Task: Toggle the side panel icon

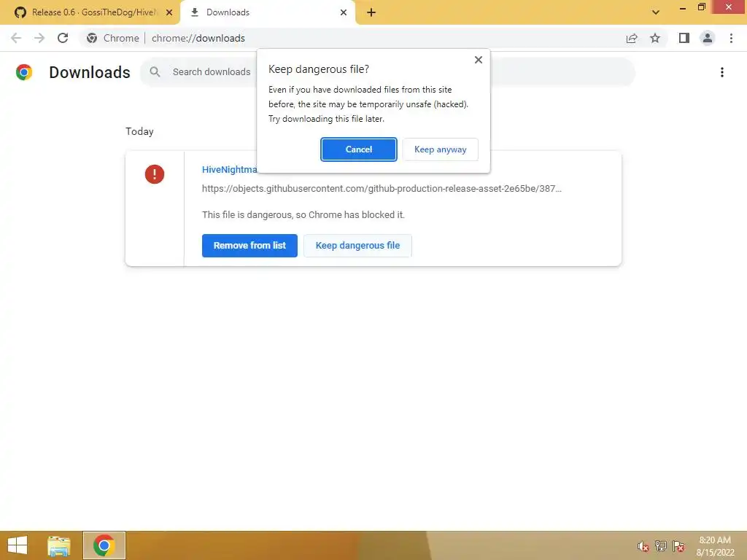Action: point(684,38)
